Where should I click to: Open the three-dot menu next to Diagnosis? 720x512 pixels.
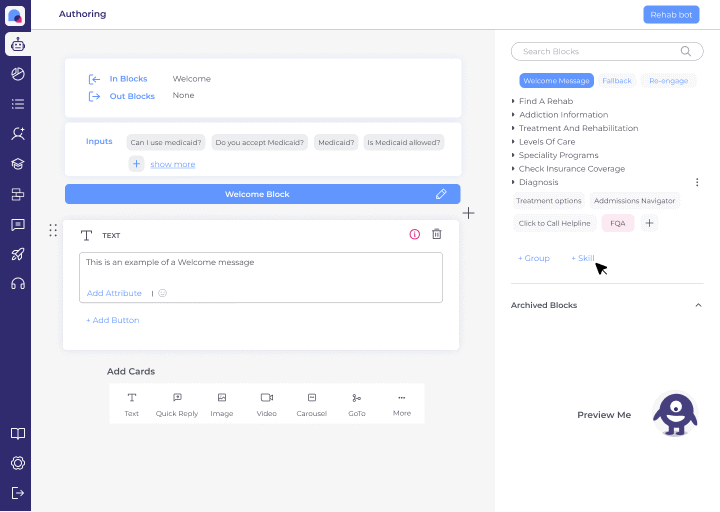[x=697, y=182]
